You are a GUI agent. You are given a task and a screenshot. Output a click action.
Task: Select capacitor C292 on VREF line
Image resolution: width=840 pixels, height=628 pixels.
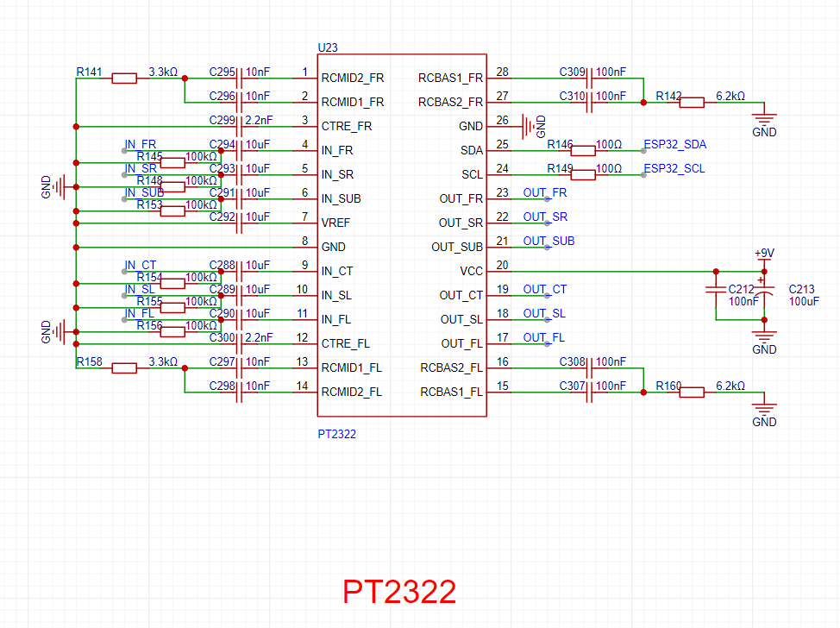239,223
